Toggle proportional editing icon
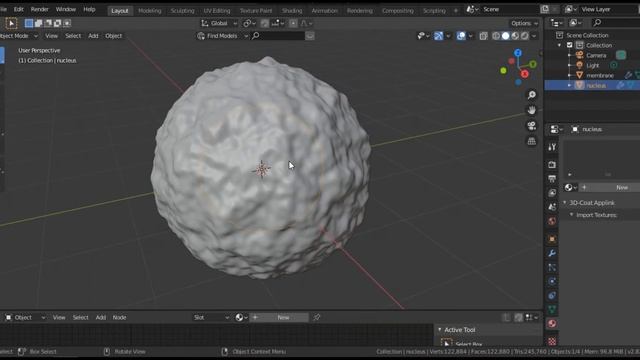 point(293,24)
